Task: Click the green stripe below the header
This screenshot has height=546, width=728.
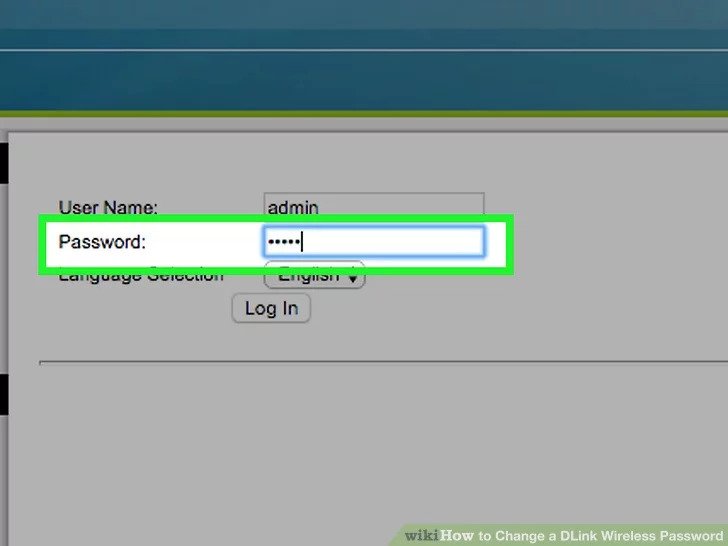Action: 364,114
